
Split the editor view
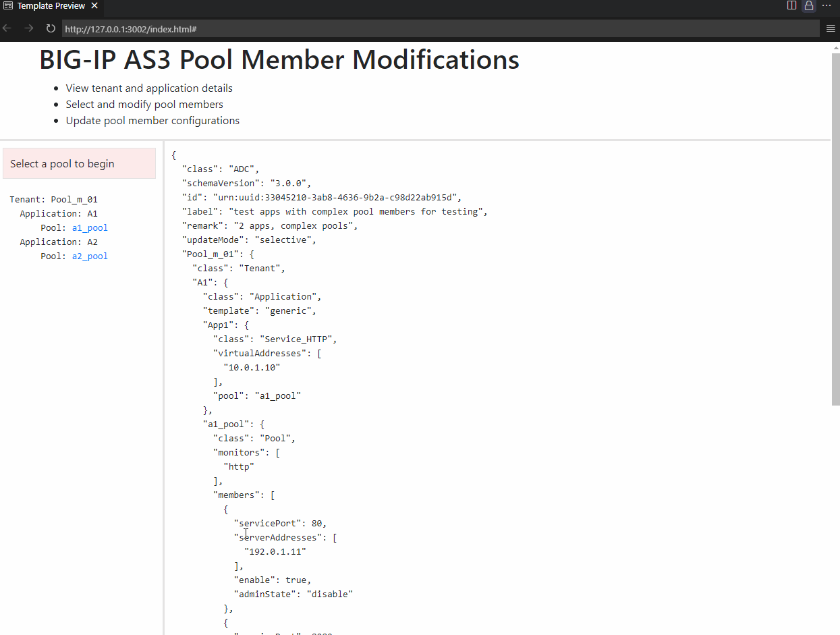[792, 5]
